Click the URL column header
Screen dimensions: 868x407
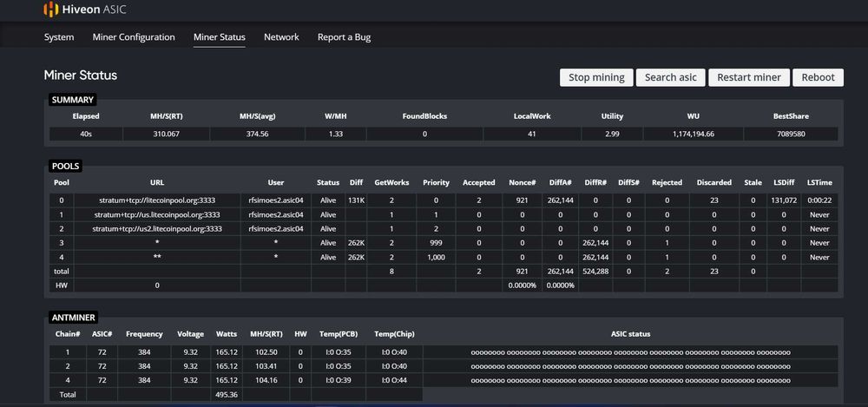point(157,182)
